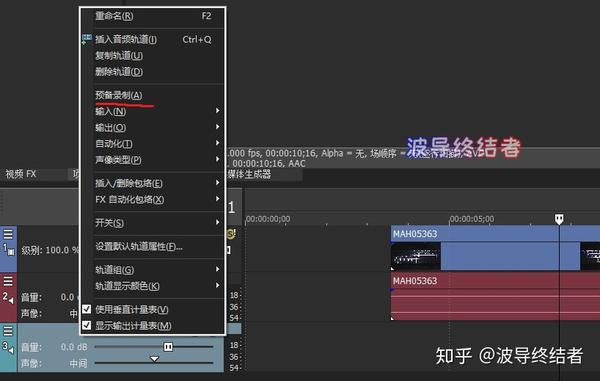Image resolution: width=600 pixels, height=381 pixels.
Task: Click track 3 pan value 中间
Action: [x=78, y=363]
